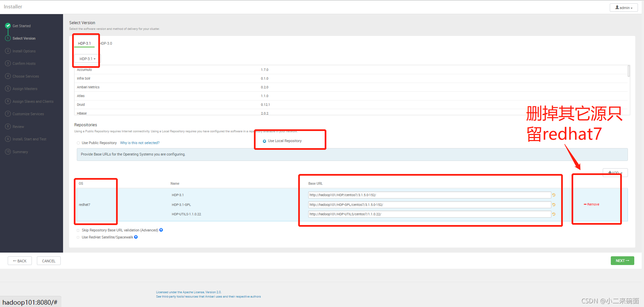The height and width of the screenshot is (307, 644).
Task: Click the Accumulo service row
Action: coord(351,70)
